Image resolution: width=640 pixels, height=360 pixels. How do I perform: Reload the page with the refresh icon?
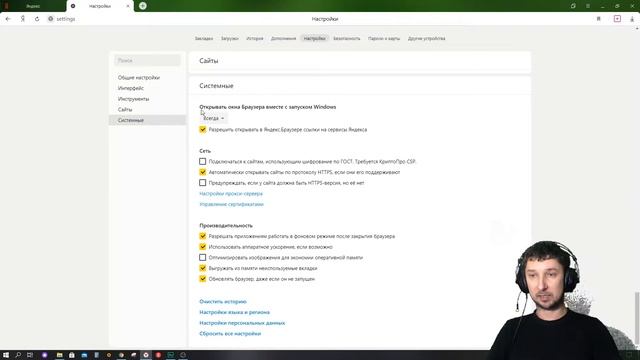[37, 19]
